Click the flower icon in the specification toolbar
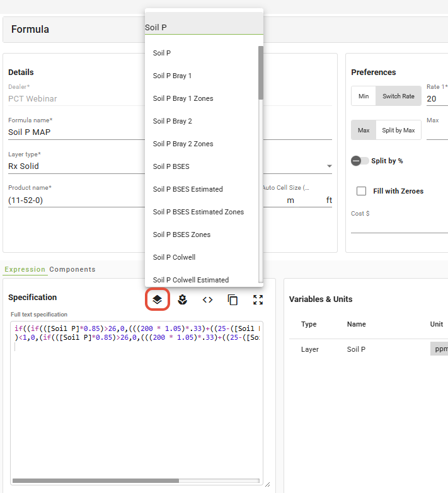 tap(182, 300)
